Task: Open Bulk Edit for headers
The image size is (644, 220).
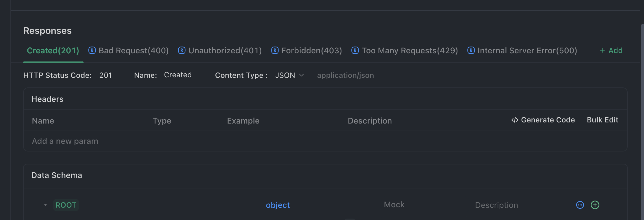Action: pyautogui.click(x=602, y=120)
